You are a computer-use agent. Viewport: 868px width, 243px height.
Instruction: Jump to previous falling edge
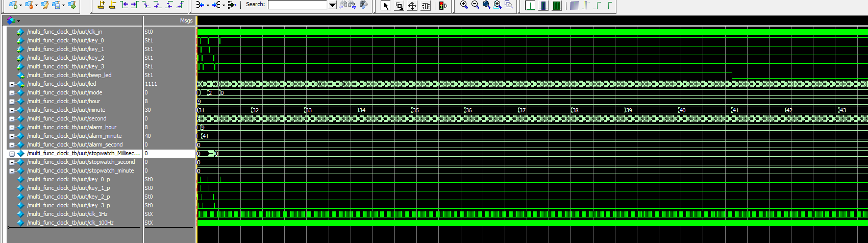(x=146, y=5)
